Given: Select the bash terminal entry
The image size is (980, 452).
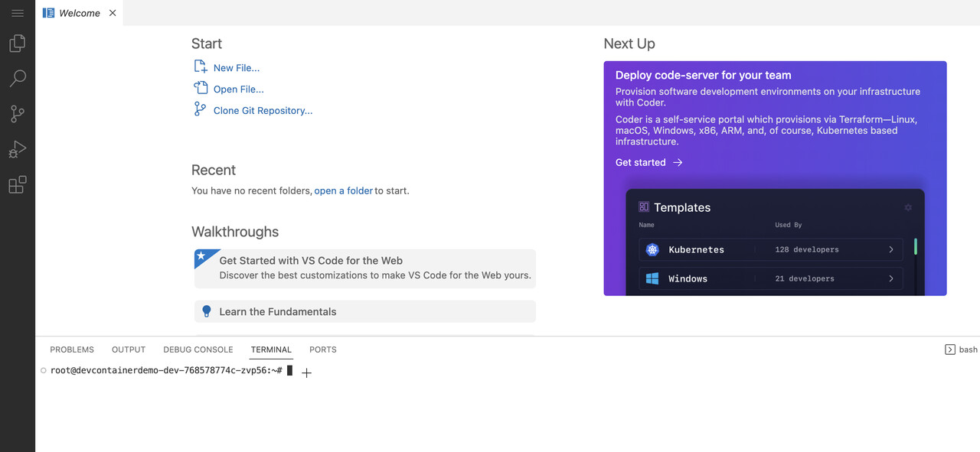Looking at the screenshot, I should point(961,350).
